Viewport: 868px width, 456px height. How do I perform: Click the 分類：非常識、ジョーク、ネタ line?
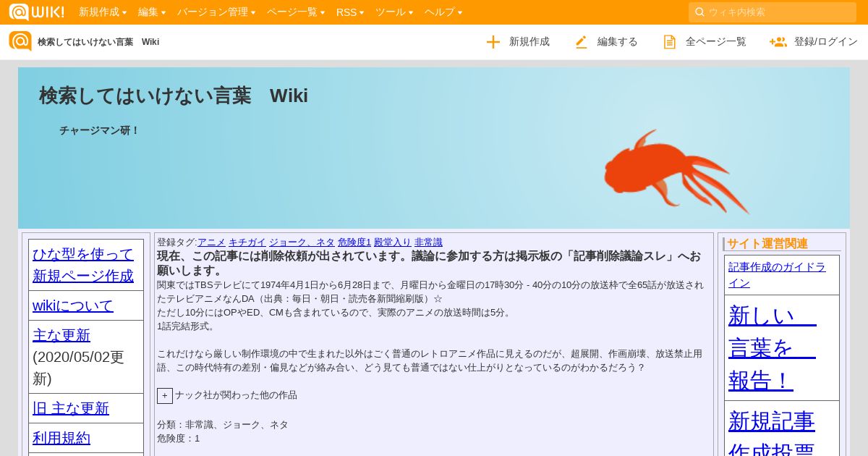(x=223, y=425)
